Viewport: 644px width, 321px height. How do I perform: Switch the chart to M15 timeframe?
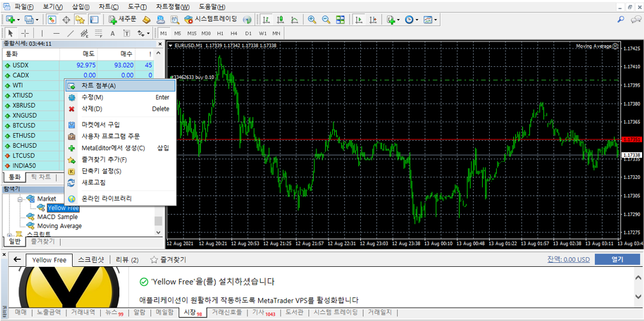[192, 33]
